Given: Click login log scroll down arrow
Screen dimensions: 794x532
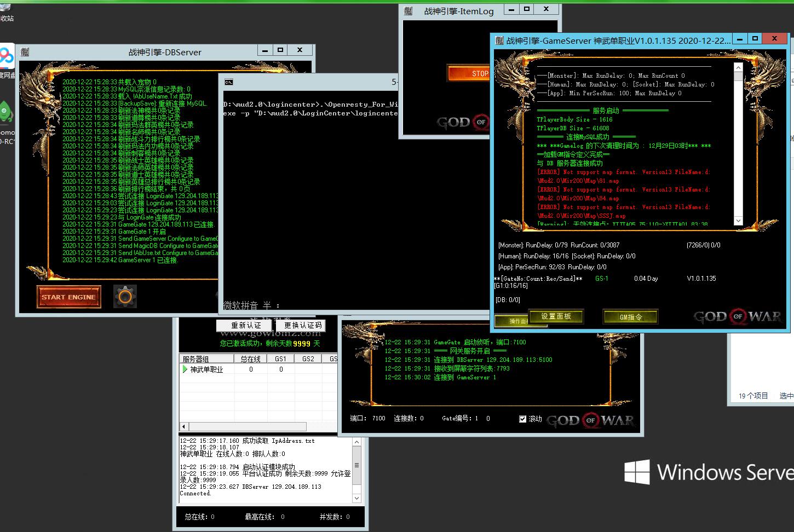Looking at the screenshot, I should coord(357,498).
